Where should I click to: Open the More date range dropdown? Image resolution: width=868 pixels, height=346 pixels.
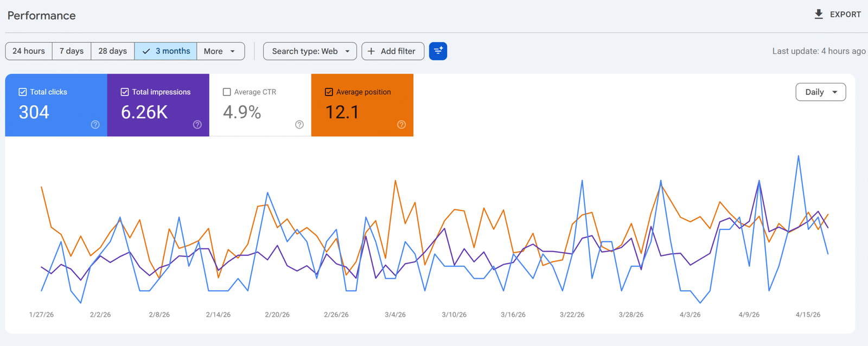[220, 51]
